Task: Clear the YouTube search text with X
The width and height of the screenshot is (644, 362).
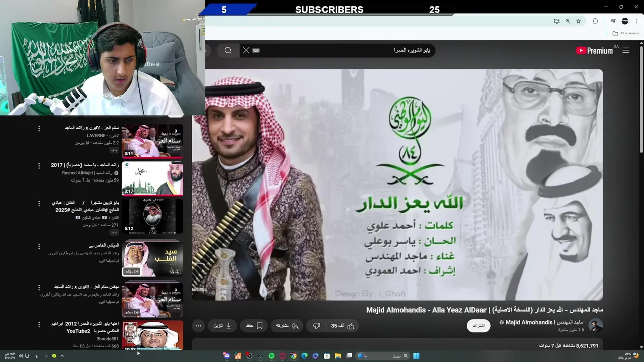Action: pos(246,50)
